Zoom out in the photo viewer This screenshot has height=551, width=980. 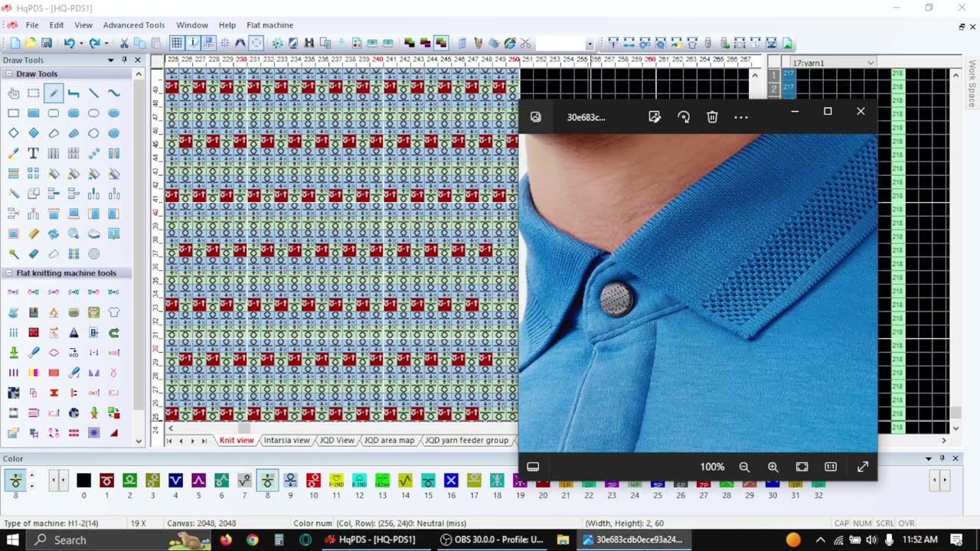coord(744,467)
